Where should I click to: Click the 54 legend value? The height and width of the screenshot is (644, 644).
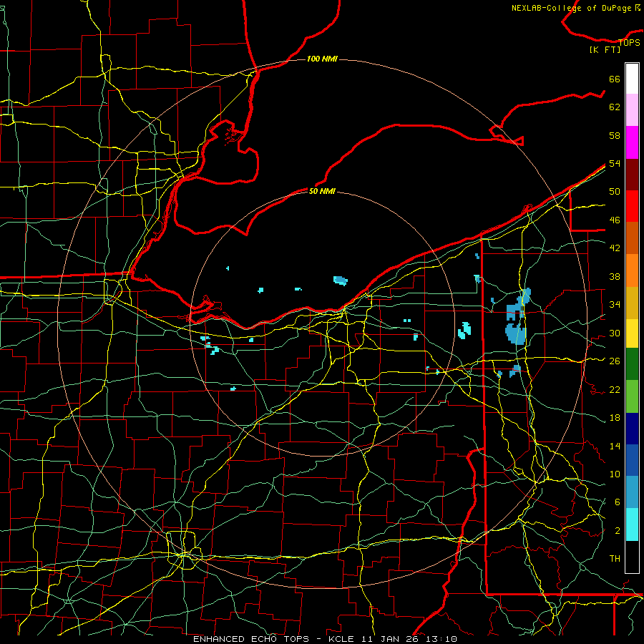(615, 163)
